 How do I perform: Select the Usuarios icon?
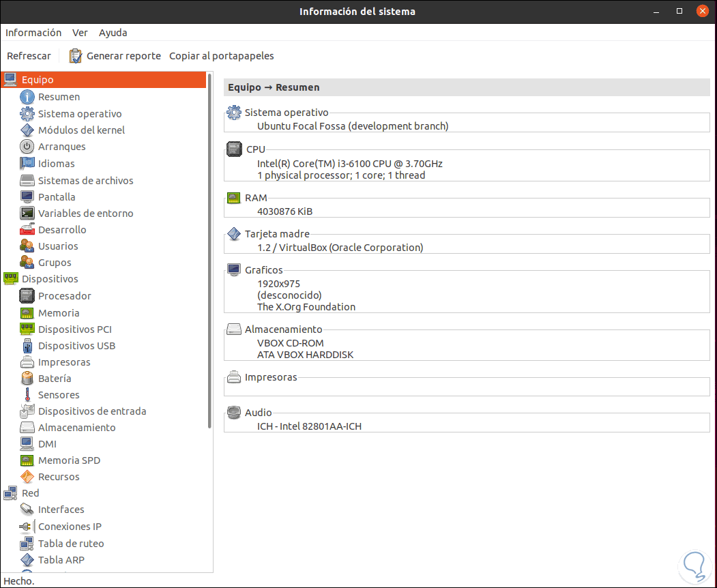pos(27,246)
